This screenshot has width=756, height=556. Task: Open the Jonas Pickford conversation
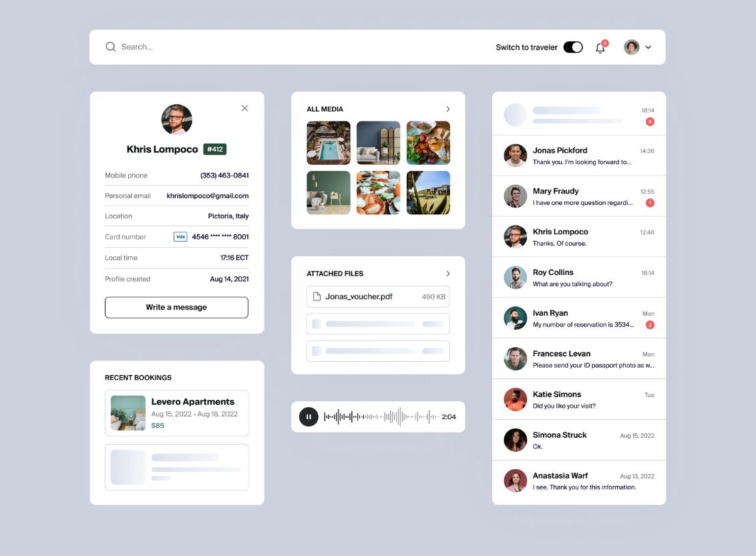pyautogui.click(x=579, y=156)
